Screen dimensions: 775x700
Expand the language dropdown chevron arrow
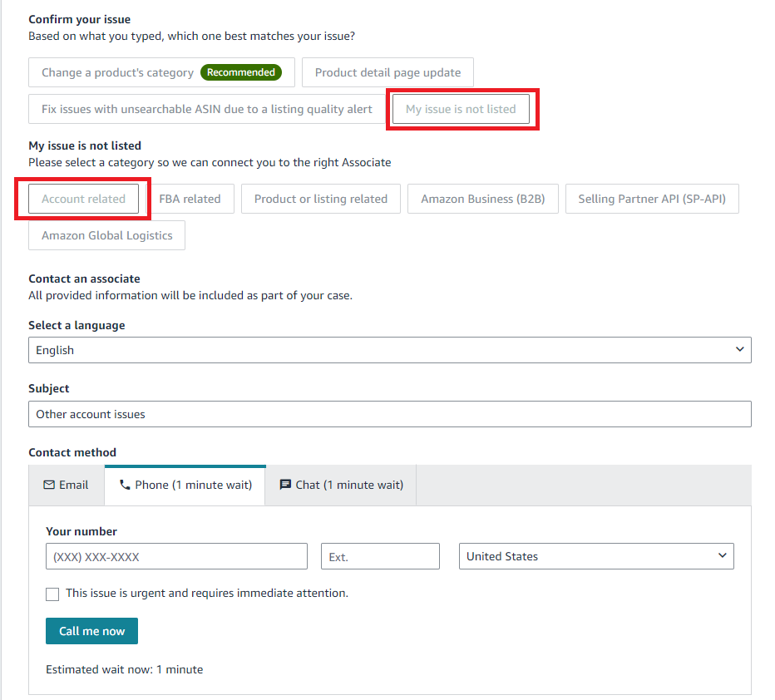(x=739, y=349)
